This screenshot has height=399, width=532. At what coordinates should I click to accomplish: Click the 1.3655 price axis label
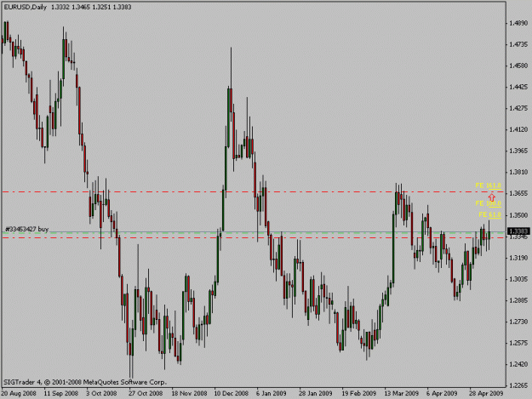518,194
